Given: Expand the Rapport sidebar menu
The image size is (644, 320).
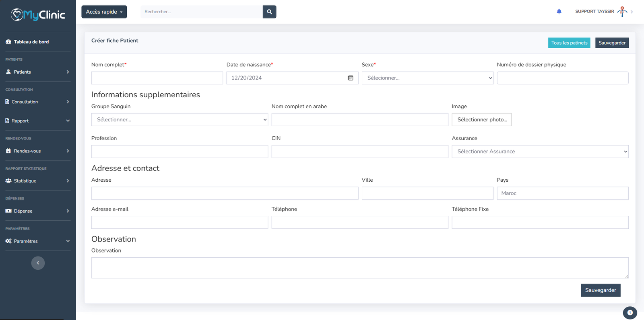Looking at the screenshot, I should [37, 121].
